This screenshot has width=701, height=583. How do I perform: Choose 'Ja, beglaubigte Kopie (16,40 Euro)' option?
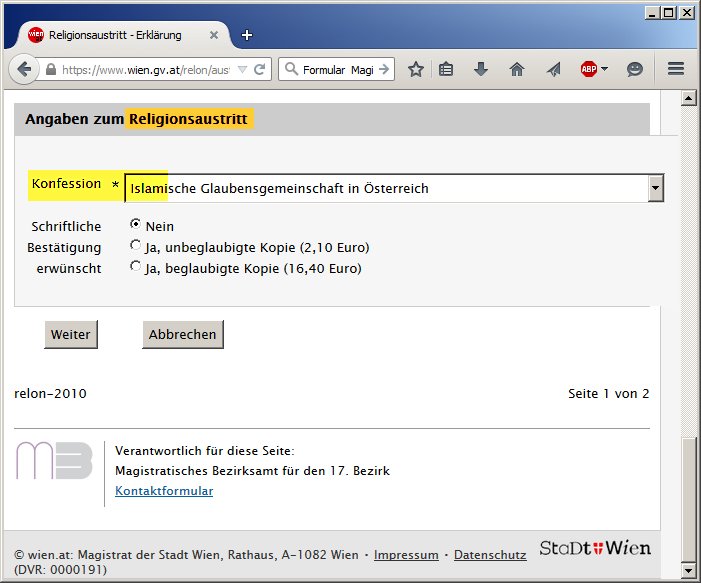point(135,267)
